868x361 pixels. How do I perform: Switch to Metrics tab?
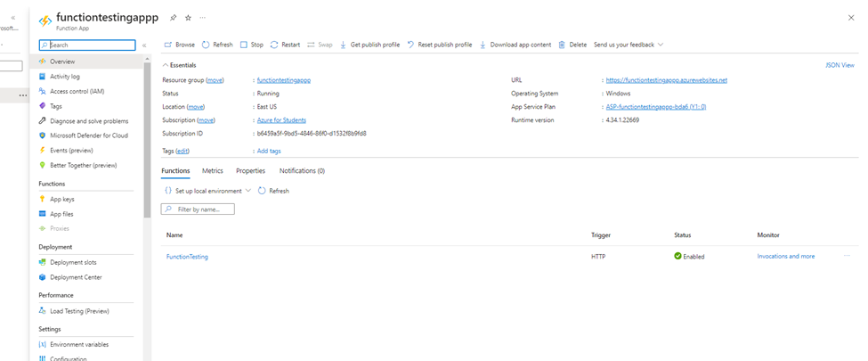[x=213, y=171]
